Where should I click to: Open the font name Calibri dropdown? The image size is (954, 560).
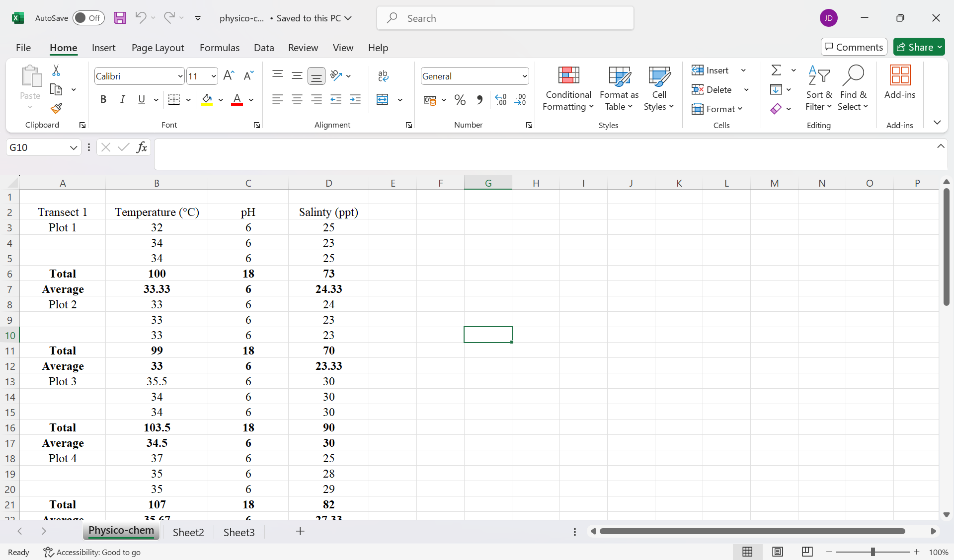click(x=180, y=76)
